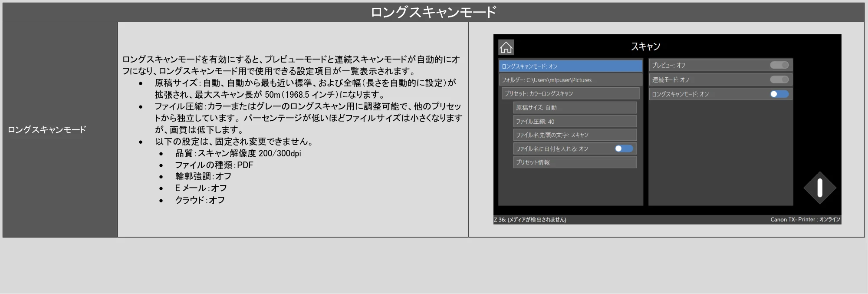This screenshot has width=868, height=294.
Task: Open the フォルダー: C:\Users\mfpuser\Pictures setting
Action: pos(570,80)
